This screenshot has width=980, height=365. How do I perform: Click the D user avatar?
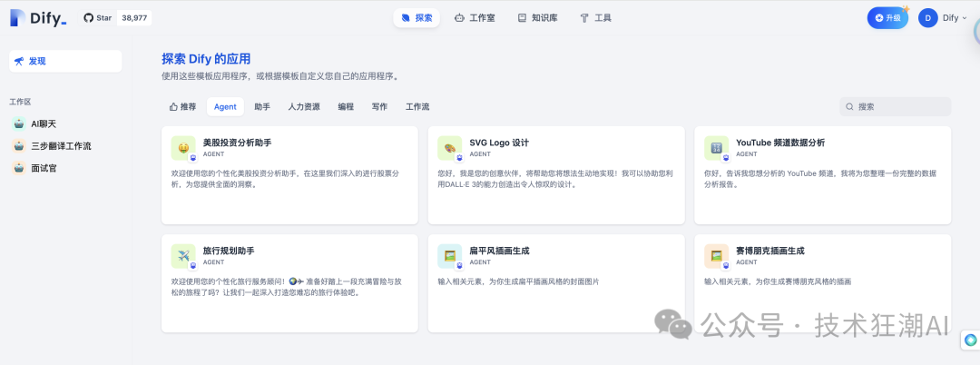(927, 18)
